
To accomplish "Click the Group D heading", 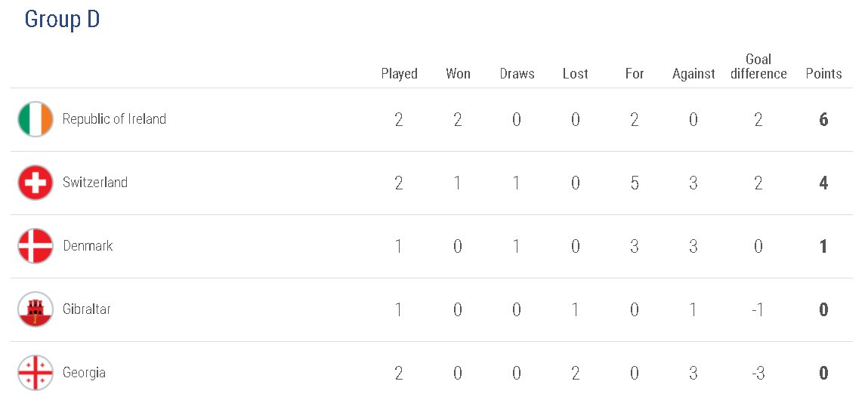I will (x=62, y=20).
